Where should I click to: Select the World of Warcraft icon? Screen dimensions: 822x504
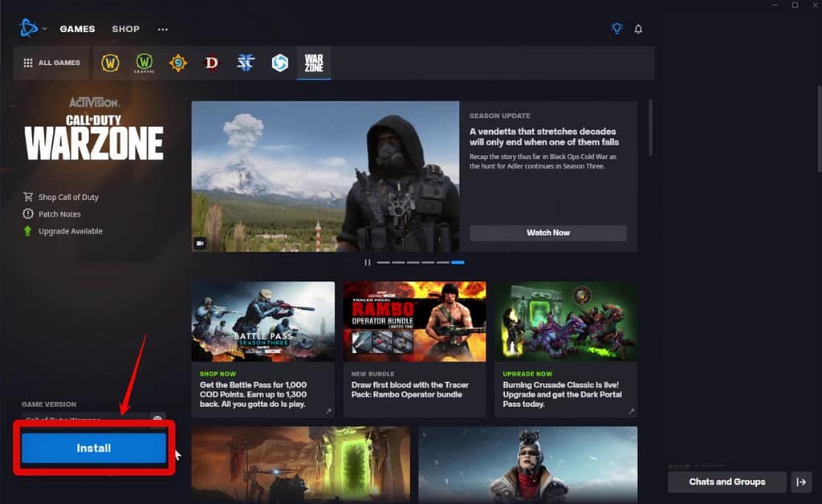tap(110, 63)
